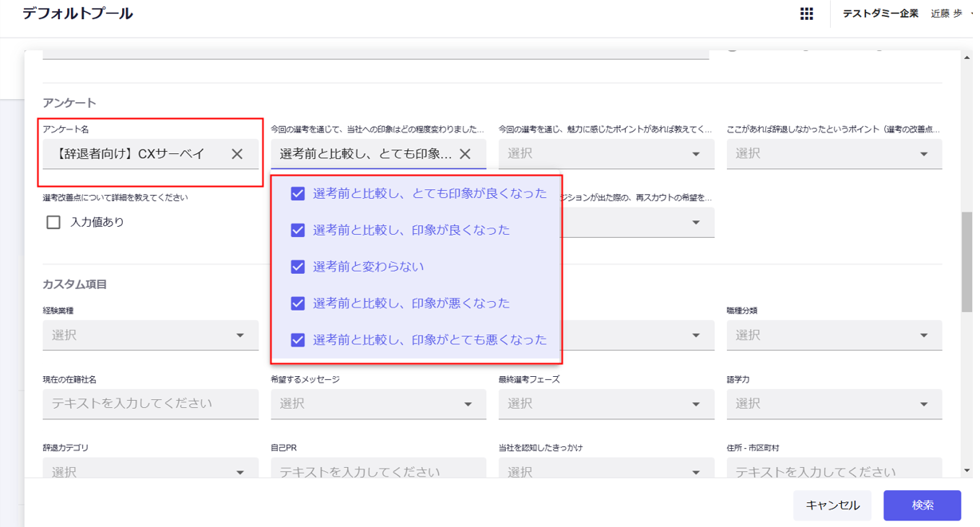Image resolution: width=980 pixels, height=527 pixels.
Task: Expand the 語学力 dropdown
Action: (x=833, y=404)
